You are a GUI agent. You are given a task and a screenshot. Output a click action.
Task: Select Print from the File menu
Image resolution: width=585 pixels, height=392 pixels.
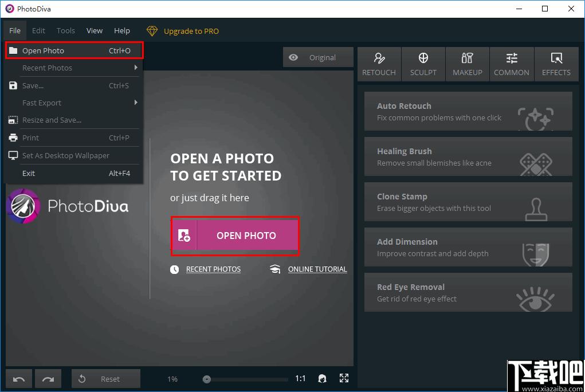point(73,138)
